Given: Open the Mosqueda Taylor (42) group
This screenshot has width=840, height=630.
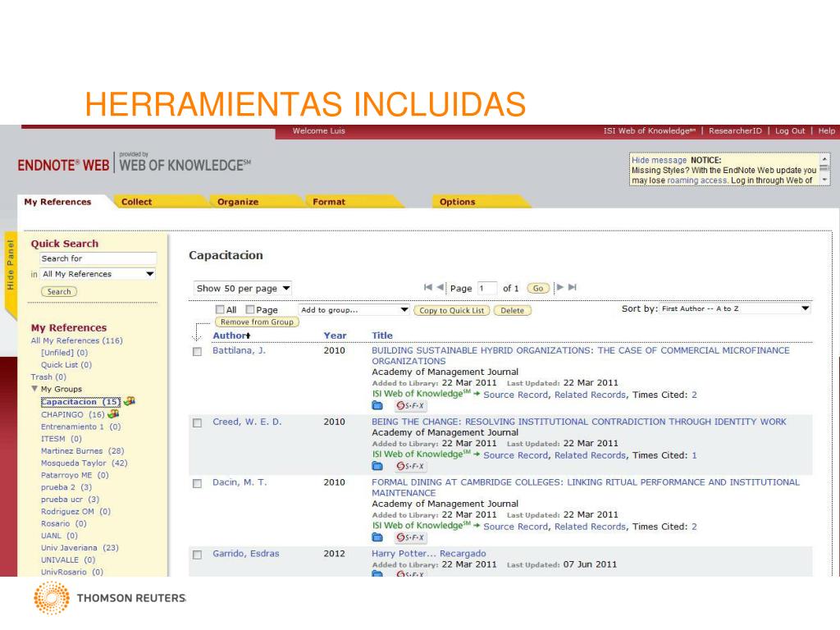Looking at the screenshot, I should click(x=84, y=463).
